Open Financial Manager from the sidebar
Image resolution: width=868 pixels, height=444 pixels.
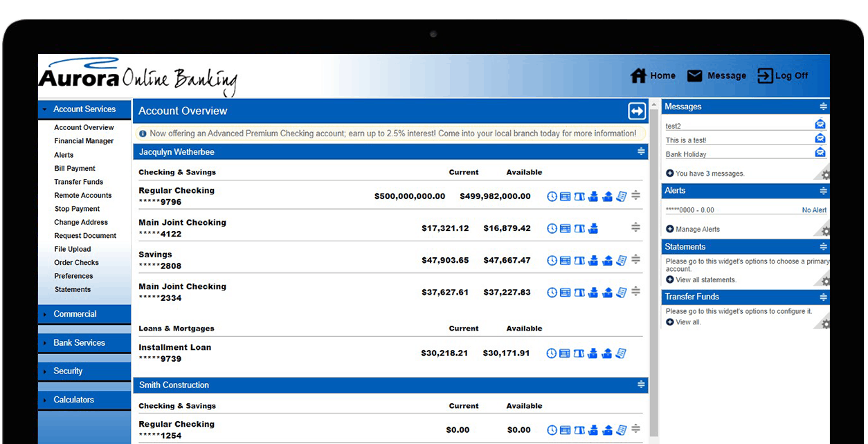[x=84, y=141]
